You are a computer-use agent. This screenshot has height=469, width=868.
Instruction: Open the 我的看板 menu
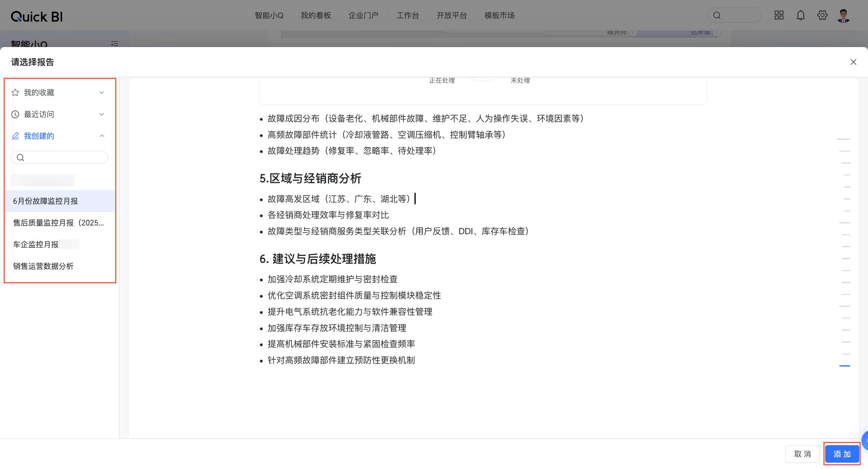(x=315, y=15)
